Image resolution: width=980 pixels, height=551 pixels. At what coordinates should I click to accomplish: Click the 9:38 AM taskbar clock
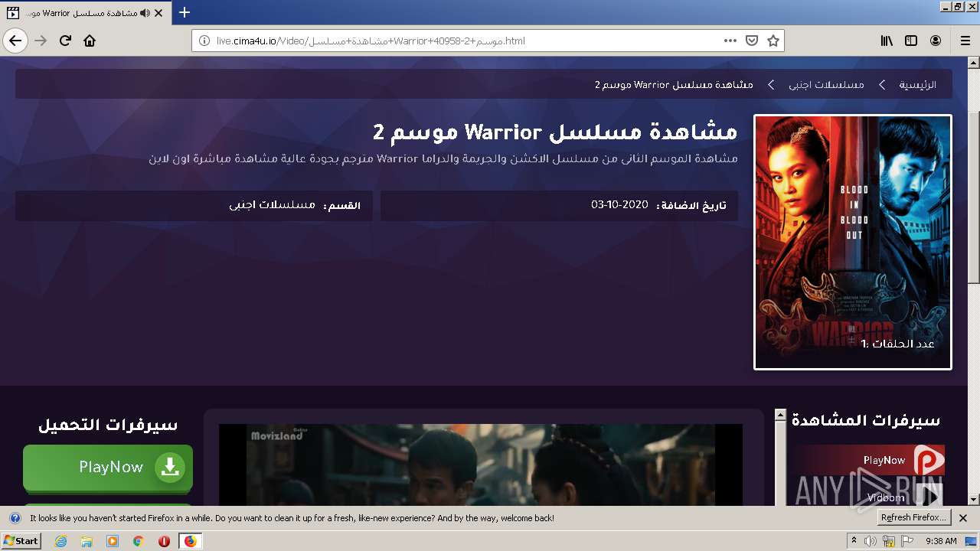pyautogui.click(x=941, y=541)
